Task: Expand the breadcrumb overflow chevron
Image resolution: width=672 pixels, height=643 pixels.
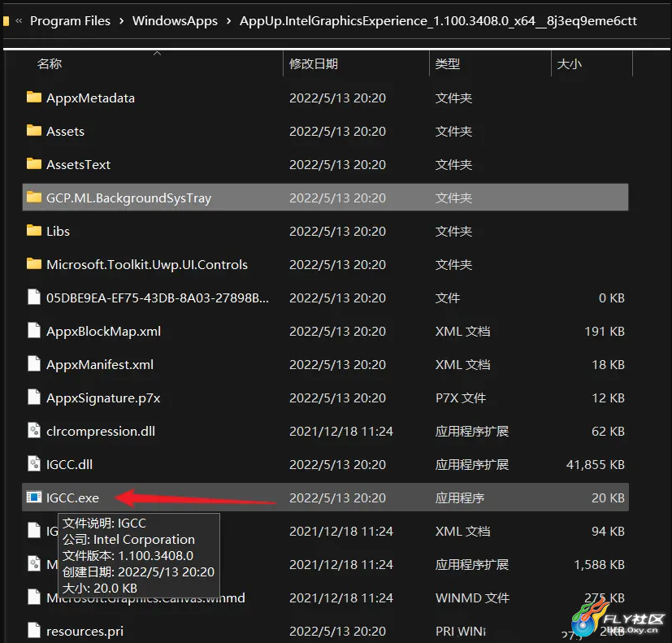Action: tap(19, 20)
